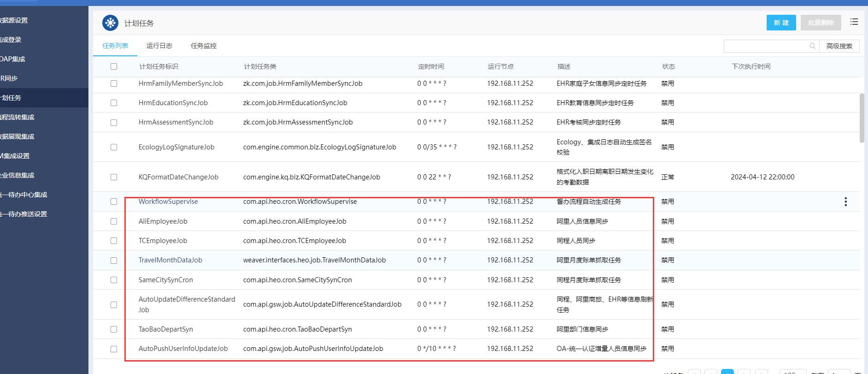Viewport: 868px width, 374px height.
Task: Check the AutoPushUserInfoUpdateJob row checkbox
Action: point(114,349)
